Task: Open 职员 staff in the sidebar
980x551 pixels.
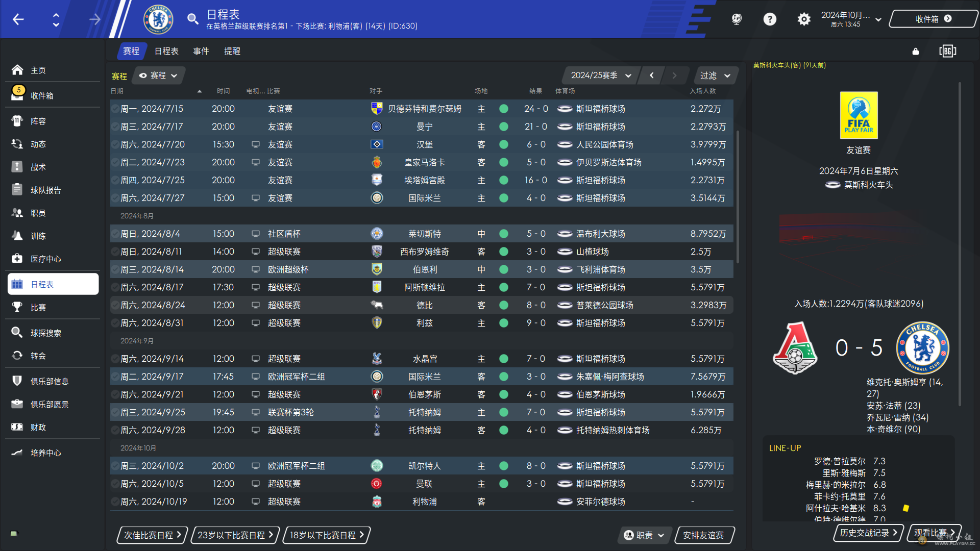Action: click(x=53, y=213)
